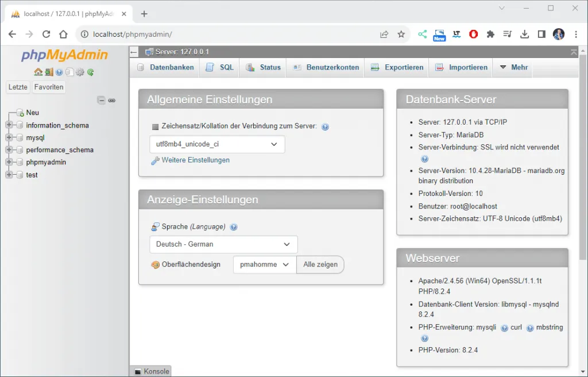Click the link icon above the database tree
Image resolution: width=588 pixels, height=377 pixels.
tap(112, 100)
